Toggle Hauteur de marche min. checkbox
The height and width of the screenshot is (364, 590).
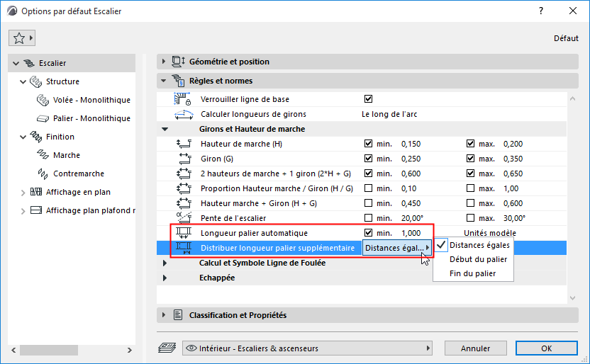tap(368, 144)
